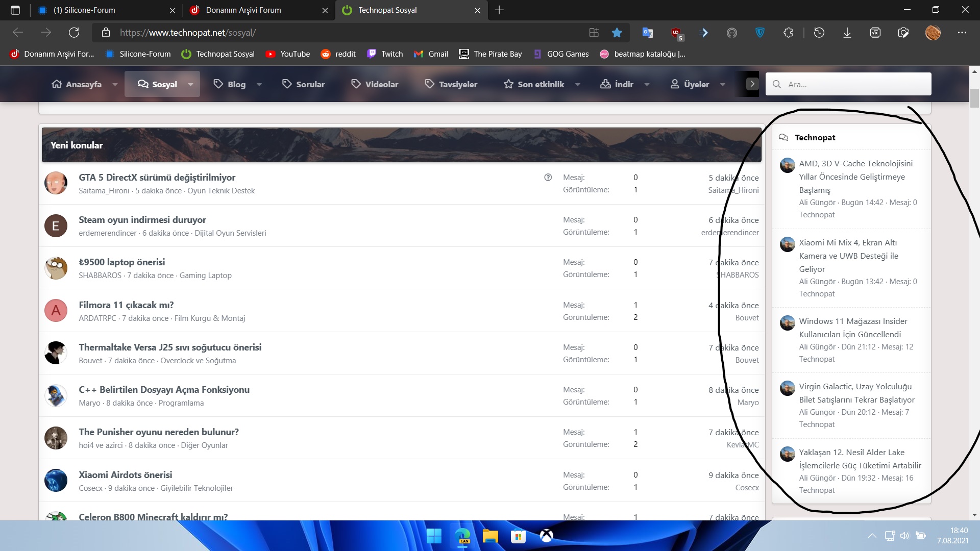Open a new browser tab
The height and width of the screenshot is (551, 980).
(499, 10)
